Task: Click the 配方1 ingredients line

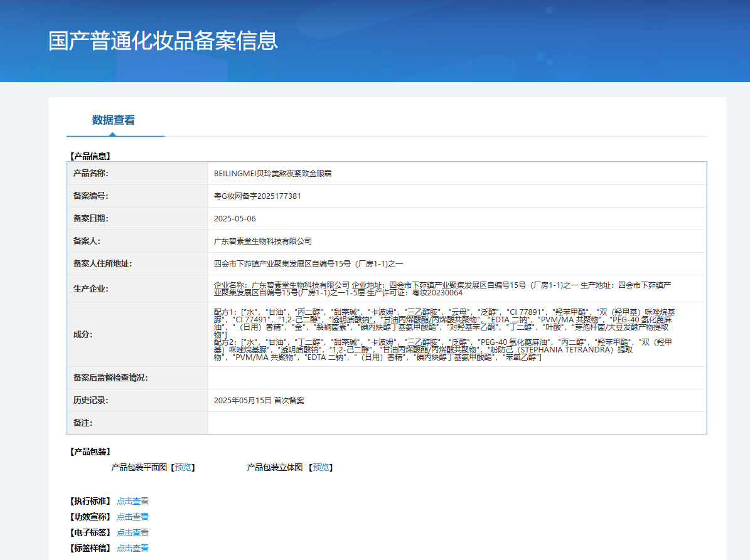Action: [444, 324]
